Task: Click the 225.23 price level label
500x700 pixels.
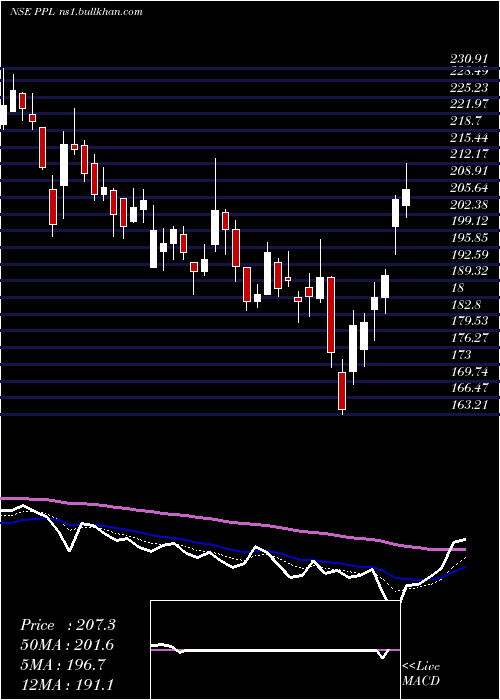Action: [469, 88]
